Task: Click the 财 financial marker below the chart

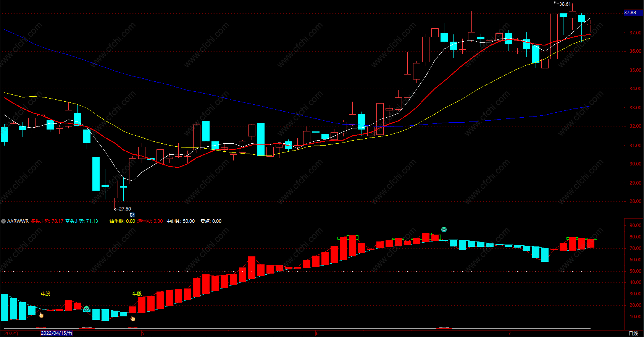Action: (x=132, y=215)
